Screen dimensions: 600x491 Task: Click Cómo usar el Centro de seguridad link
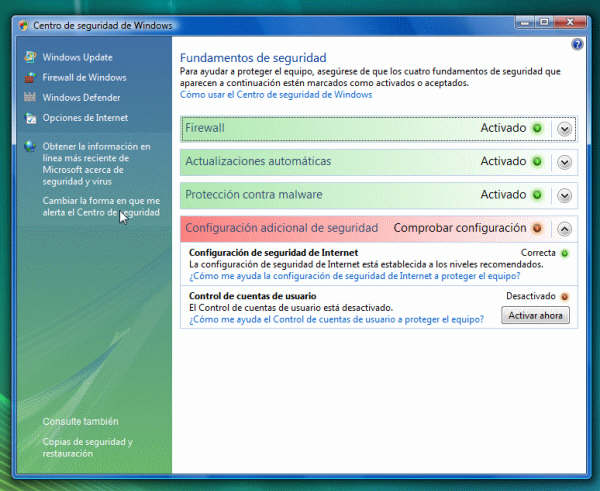[x=276, y=95]
